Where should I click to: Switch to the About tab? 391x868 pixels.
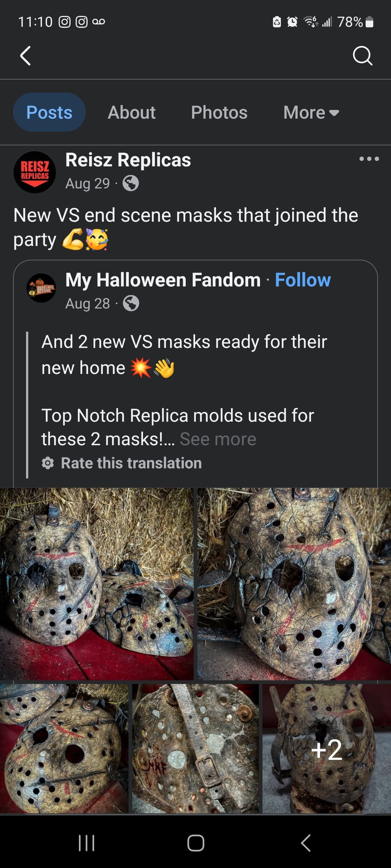click(x=131, y=112)
